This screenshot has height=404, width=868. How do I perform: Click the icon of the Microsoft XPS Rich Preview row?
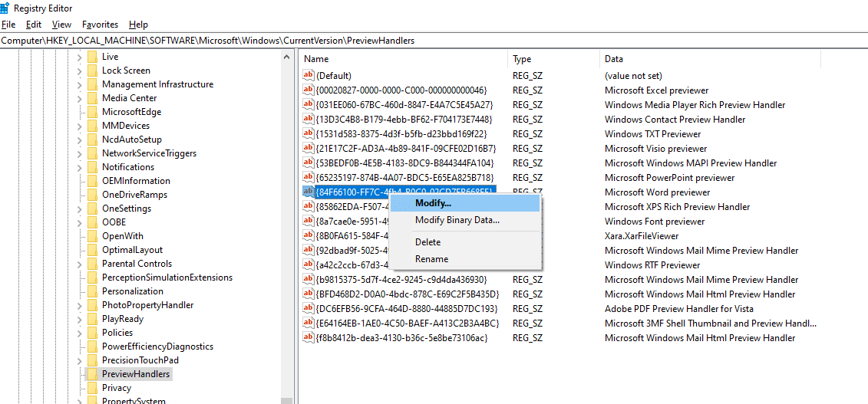point(309,206)
